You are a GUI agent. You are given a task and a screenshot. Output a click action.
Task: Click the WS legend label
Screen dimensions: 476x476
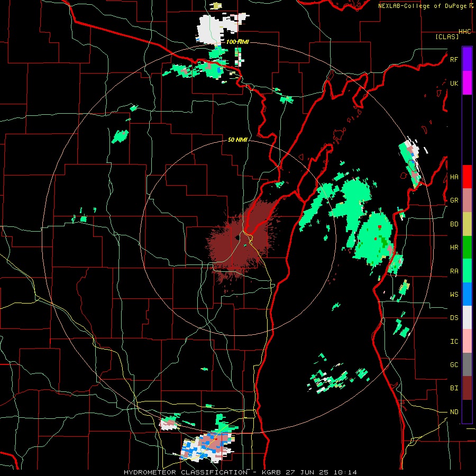[x=454, y=295]
